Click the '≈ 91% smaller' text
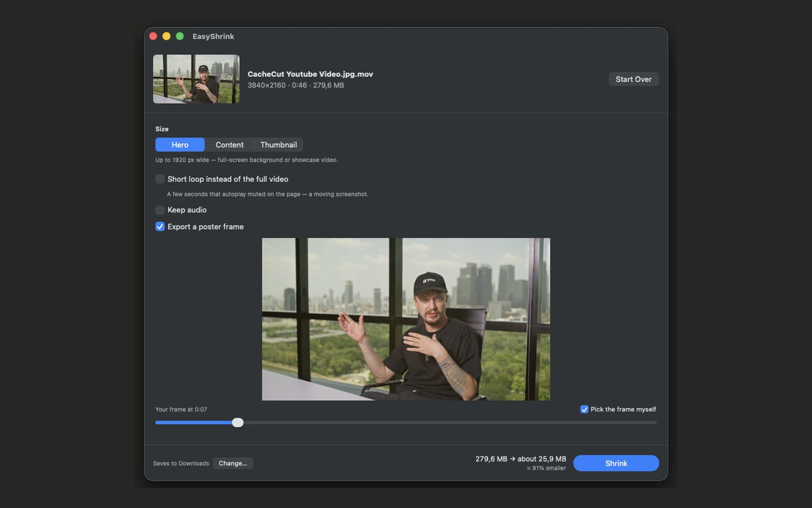This screenshot has width=812, height=508. 546,468
